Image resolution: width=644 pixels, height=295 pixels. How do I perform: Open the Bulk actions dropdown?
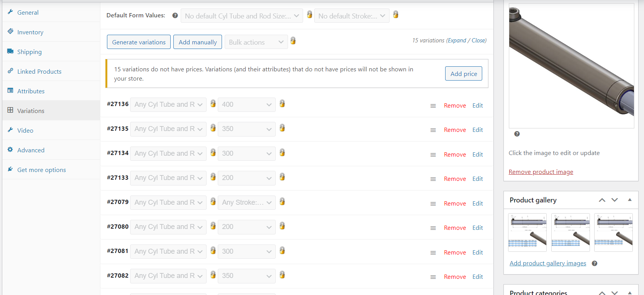(256, 42)
